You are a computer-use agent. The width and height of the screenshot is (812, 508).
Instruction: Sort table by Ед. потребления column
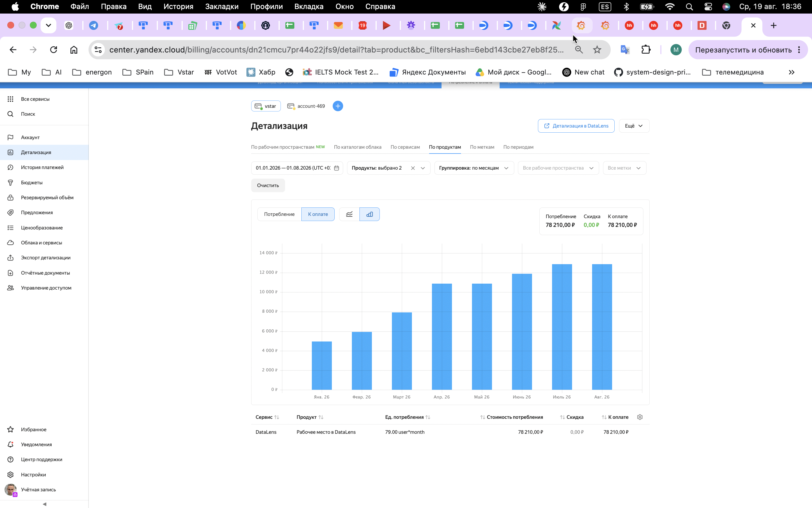tap(407, 417)
